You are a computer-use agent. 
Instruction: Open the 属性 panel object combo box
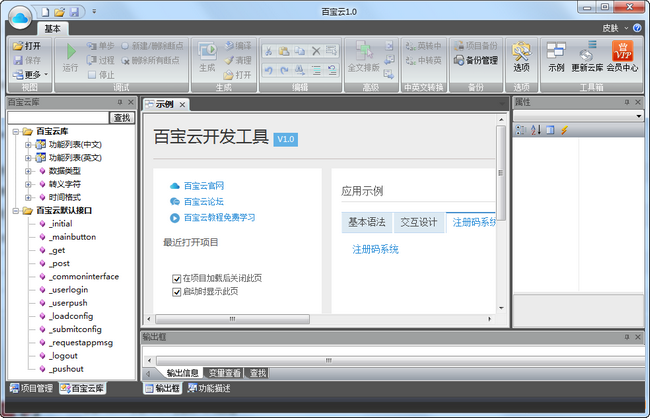coord(578,116)
